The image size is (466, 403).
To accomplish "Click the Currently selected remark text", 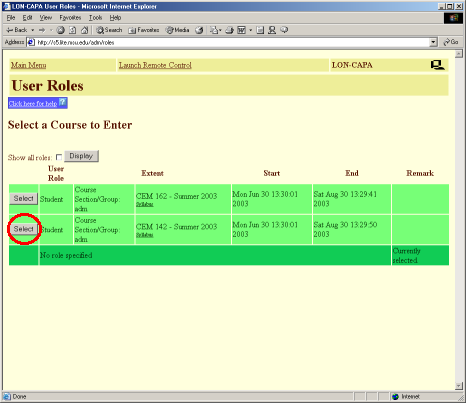I will click(x=406, y=255).
